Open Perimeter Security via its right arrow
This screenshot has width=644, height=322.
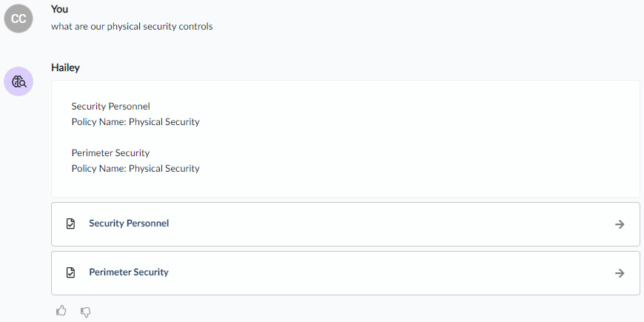click(620, 273)
